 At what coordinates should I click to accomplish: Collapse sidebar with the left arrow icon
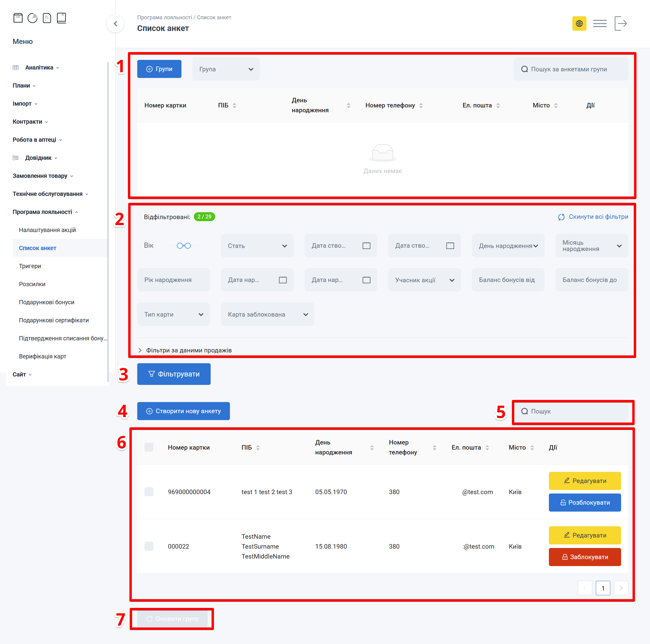coord(115,23)
